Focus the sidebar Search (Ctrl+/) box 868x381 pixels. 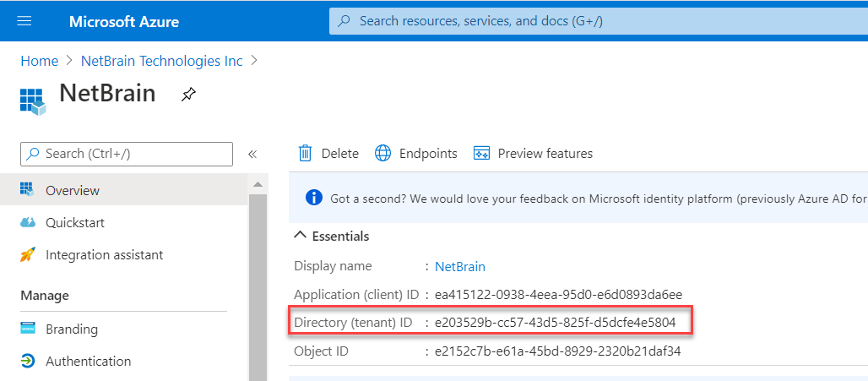(127, 154)
